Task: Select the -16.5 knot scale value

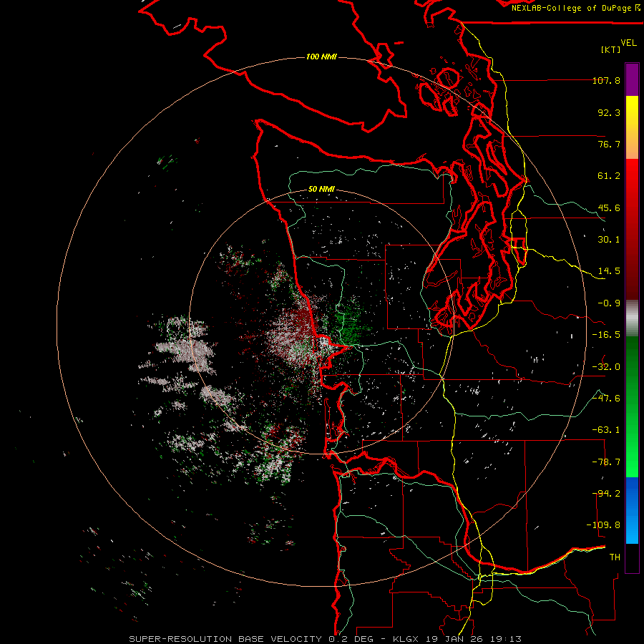Action: (x=606, y=335)
